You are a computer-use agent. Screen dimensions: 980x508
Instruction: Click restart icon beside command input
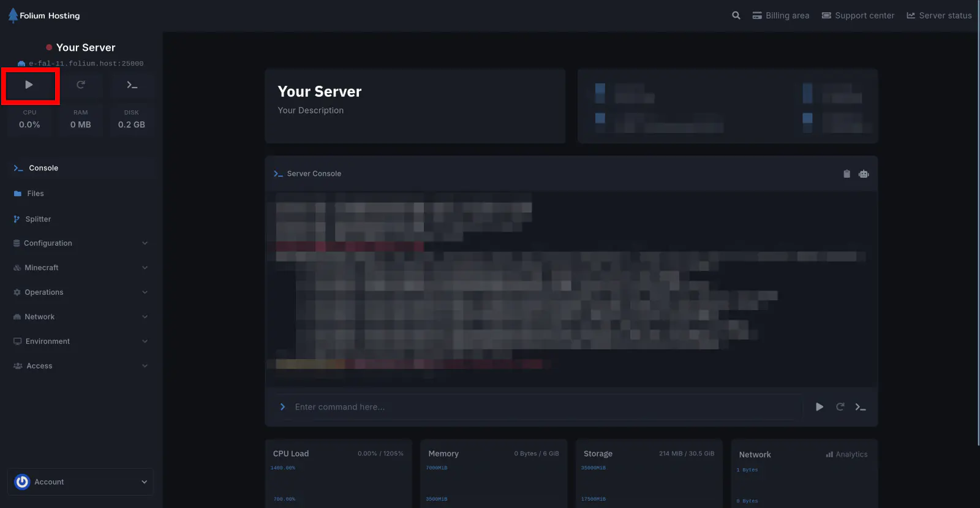840,407
